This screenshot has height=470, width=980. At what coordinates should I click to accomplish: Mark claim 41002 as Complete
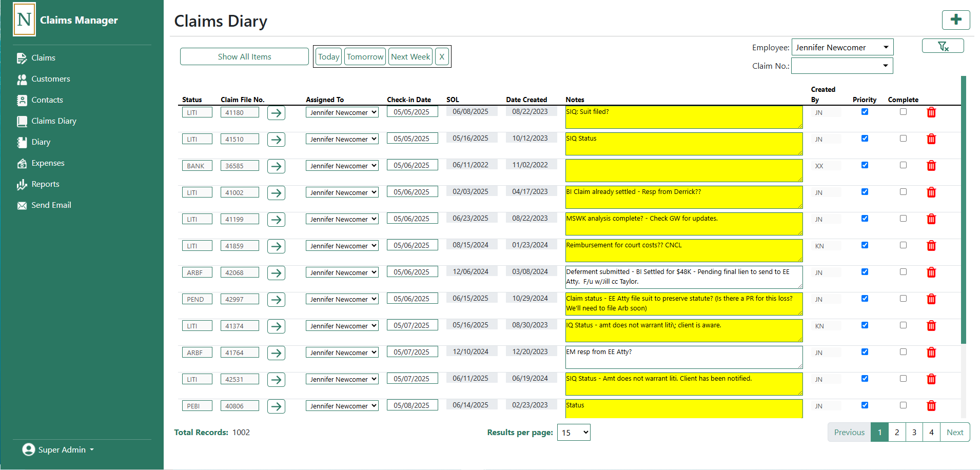coord(903,192)
